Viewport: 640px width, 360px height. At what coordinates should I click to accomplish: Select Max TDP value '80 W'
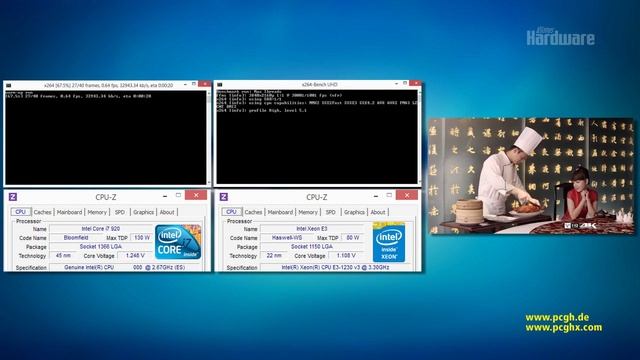tap(353, 238)
